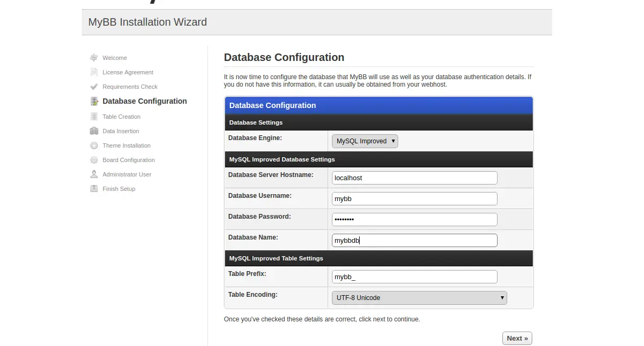Click the Database Configuration step icon
Image resolution: width=644 pixels, height=346 pixels.
(x=94, y=101)
